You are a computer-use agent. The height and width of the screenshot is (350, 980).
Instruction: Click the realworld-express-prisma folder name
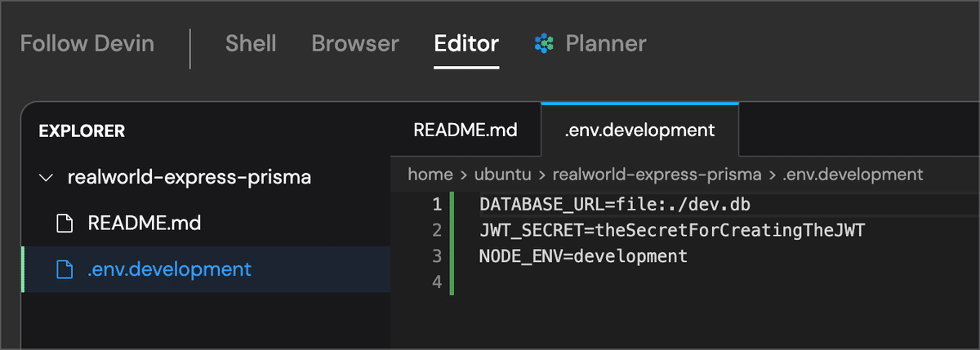click(189, 177)
